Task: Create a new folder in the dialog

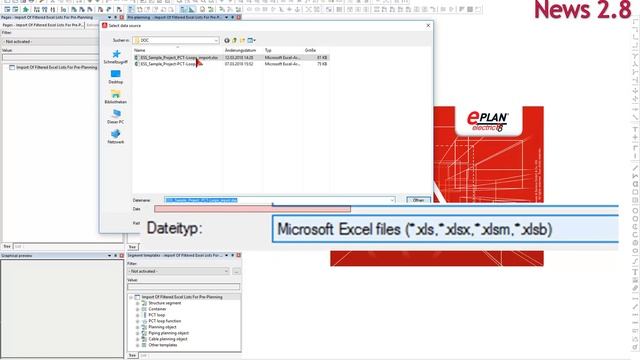Action: 242,40
